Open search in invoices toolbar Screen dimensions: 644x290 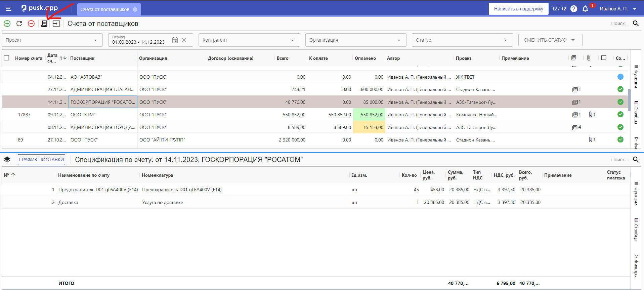(x=636, y=24)
